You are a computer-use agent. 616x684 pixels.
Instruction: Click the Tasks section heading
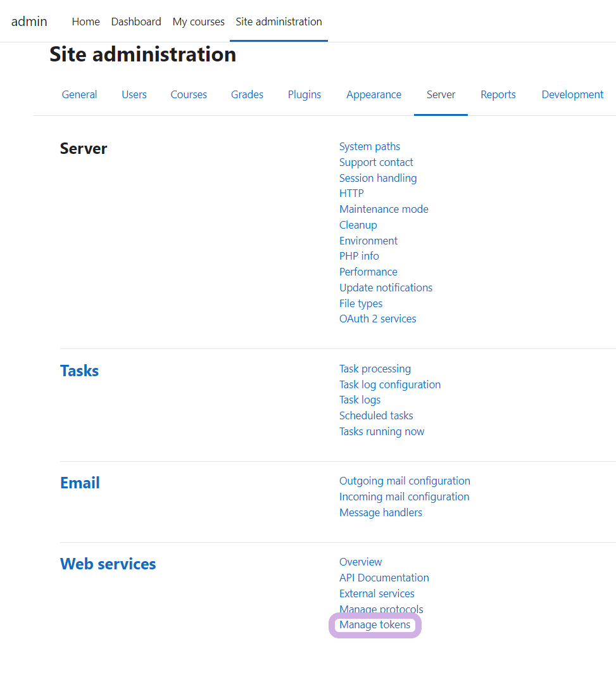point(79,370)
